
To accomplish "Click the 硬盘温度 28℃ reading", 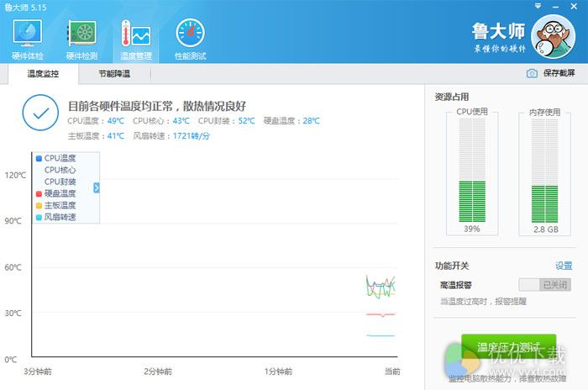I will [291, 121].
